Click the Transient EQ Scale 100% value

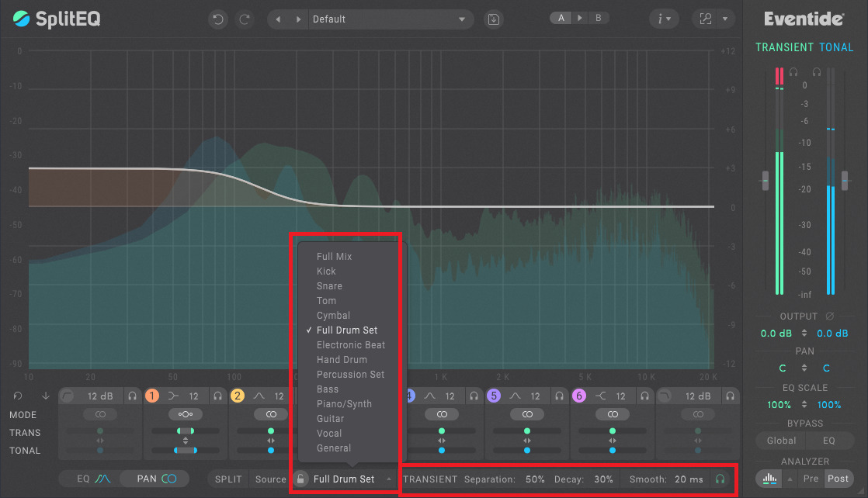coord(779,405)
